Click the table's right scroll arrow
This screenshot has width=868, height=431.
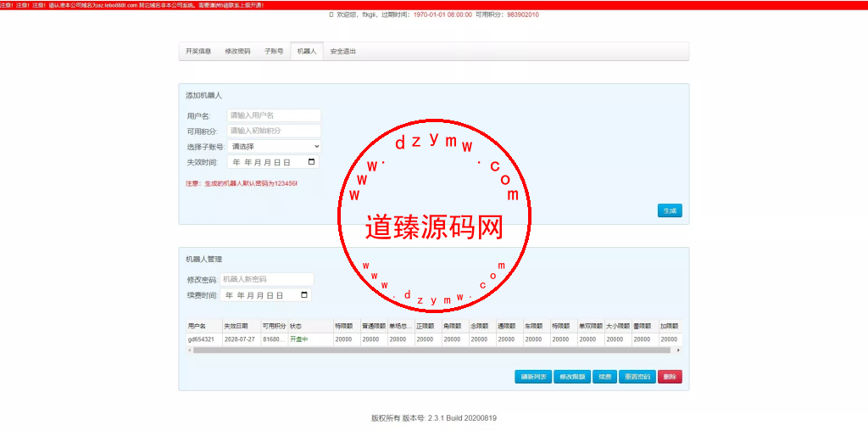pyautogui.click(x=679, y=350)
